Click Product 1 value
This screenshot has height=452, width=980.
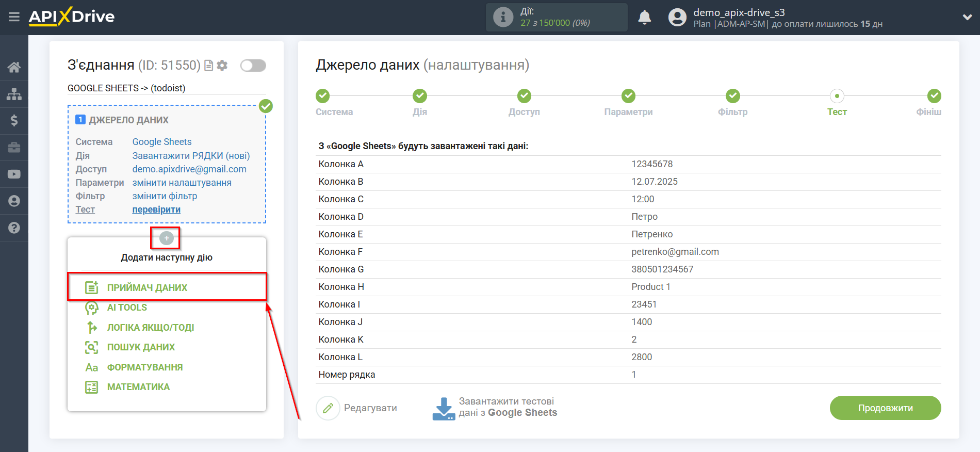click(x=651, y=287)
